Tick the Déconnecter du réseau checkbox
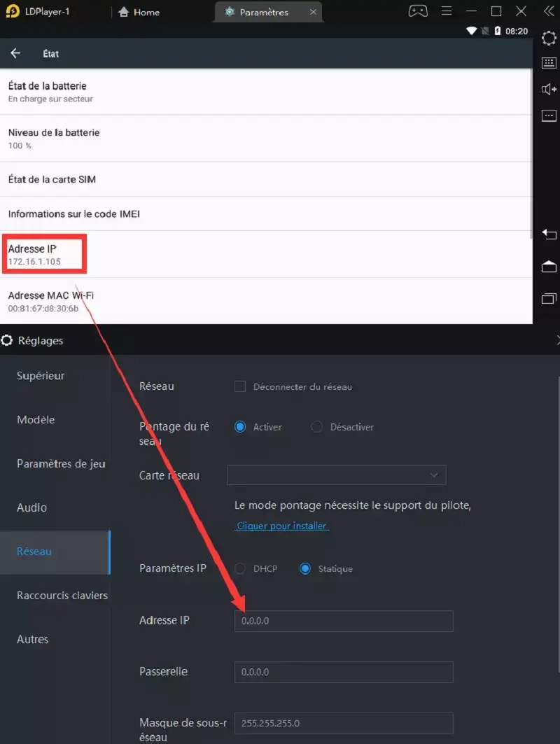Screen dimensions: 560x744 240,386
